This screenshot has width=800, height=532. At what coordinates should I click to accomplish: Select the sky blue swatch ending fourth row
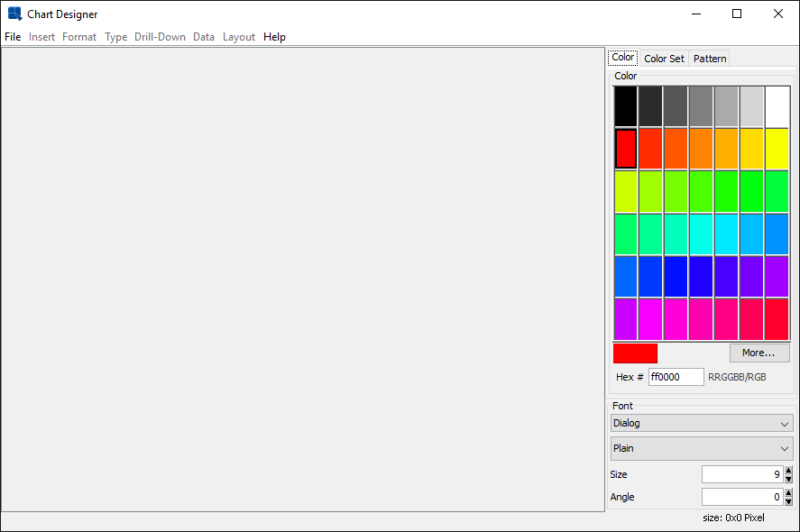(x=777, y=234)
